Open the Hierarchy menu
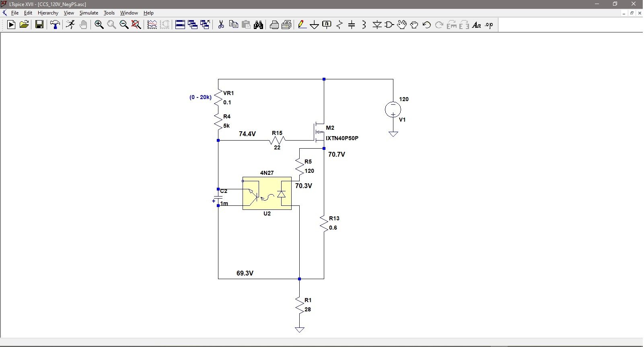The height and width of the screenshot is (348, 644). pos(48,13)
